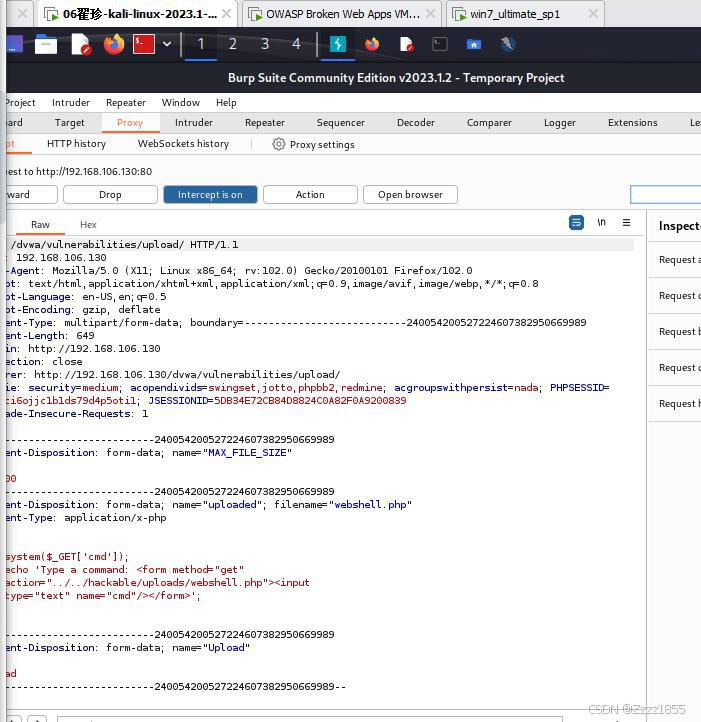
Task: Expand the fourth Inspector Request section
Action: [x=675, y=367]
